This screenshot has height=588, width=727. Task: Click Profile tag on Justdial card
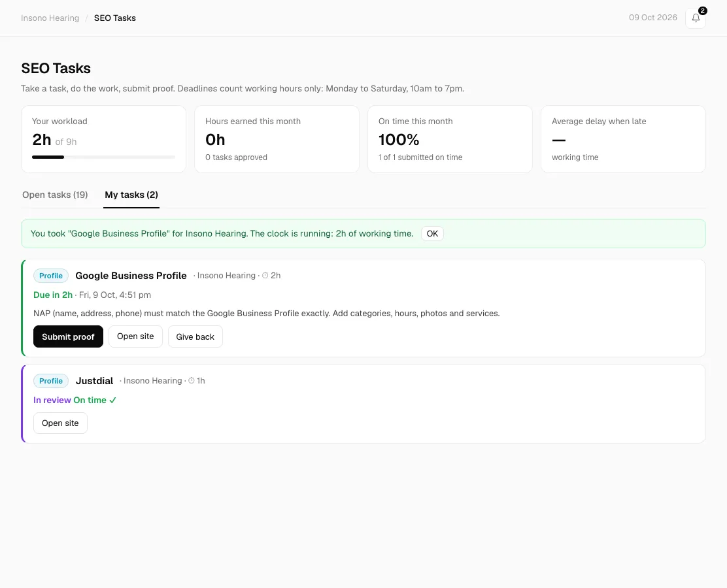(51, 381)
